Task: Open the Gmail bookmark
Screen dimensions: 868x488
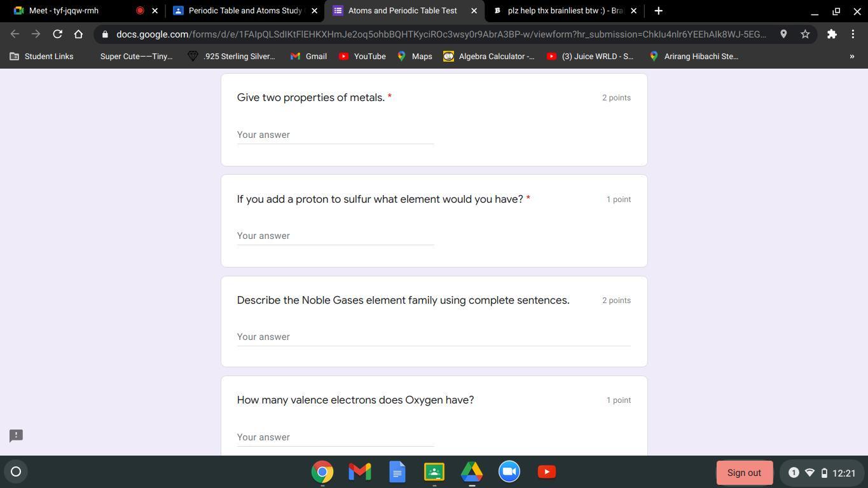Action: [x=308, y=57]
